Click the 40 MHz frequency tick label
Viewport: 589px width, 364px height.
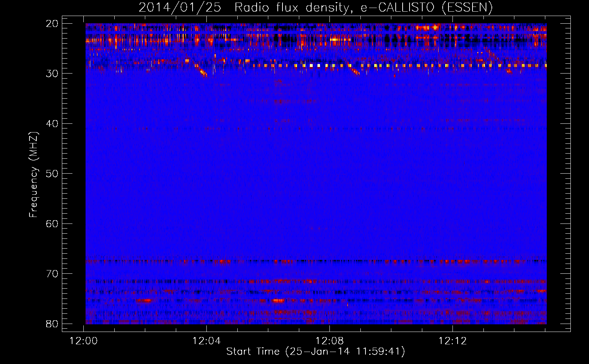click(52, 124)
